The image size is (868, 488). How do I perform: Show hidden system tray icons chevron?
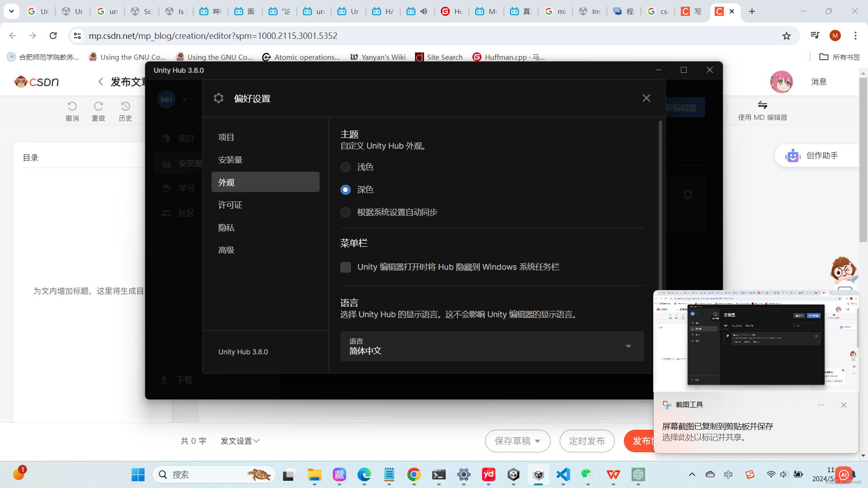pyautogui.click(x=692, y=474)
